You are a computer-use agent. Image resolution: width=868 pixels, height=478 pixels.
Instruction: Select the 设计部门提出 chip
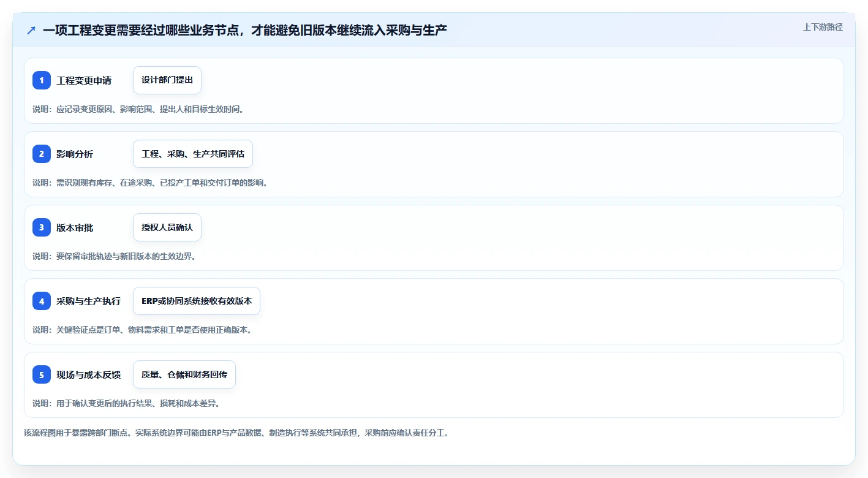[167, 80]
